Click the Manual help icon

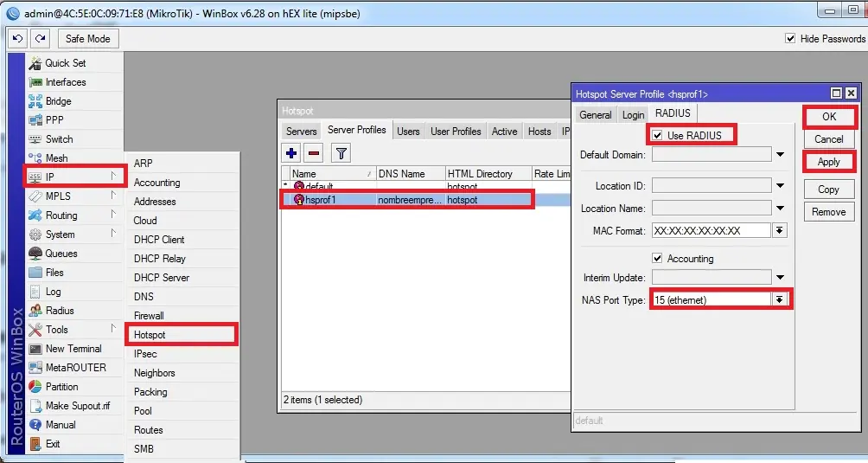(x=35, y=425)
